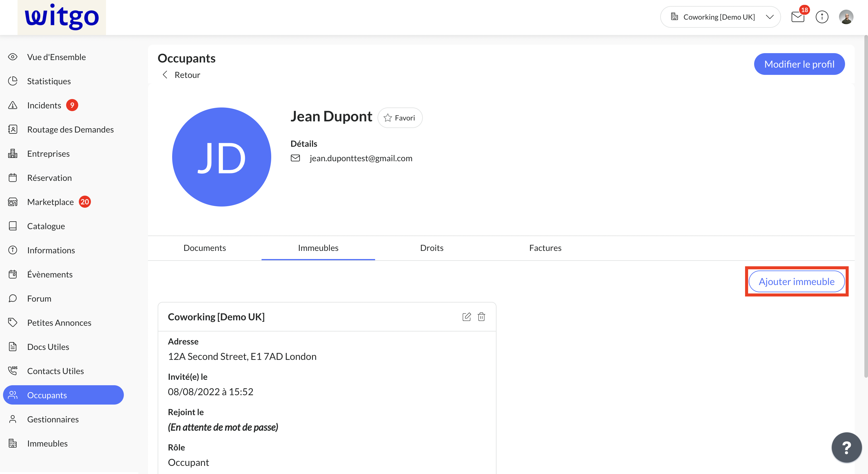Click the Forum speech bubble icon

click(x=13, y=299)
